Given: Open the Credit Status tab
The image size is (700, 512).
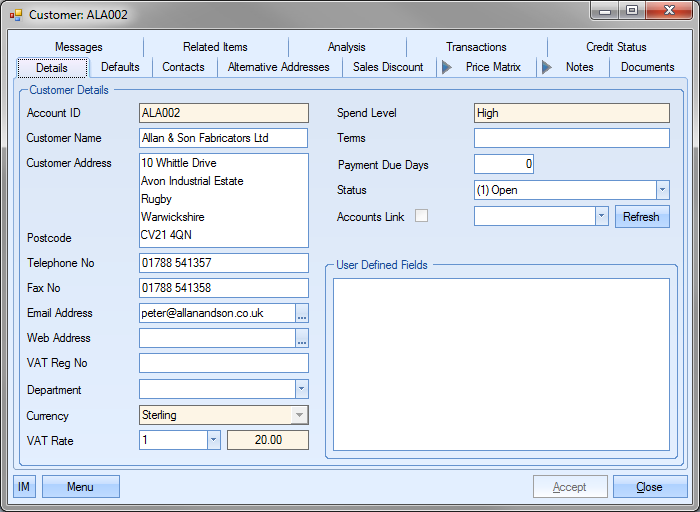Looking at the screenshot, I should tap(616, 47).
